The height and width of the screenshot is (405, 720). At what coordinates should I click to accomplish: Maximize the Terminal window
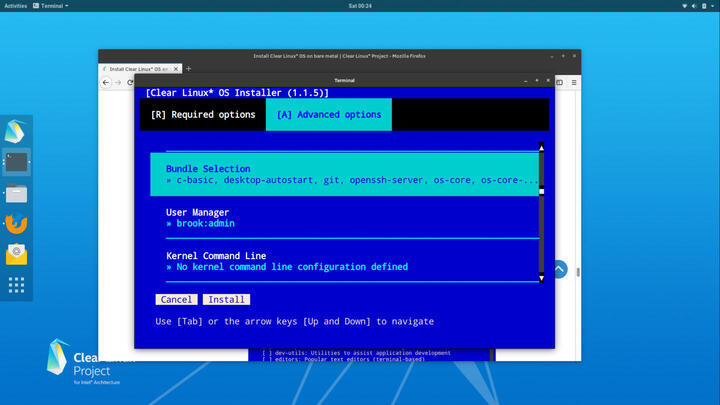(x=537, y=80)
